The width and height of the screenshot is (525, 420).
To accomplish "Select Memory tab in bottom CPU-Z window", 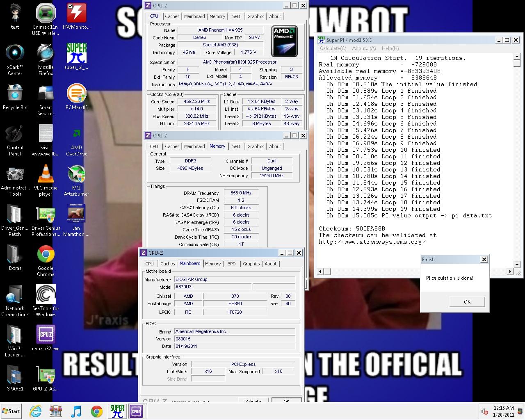I will (213, 264).
